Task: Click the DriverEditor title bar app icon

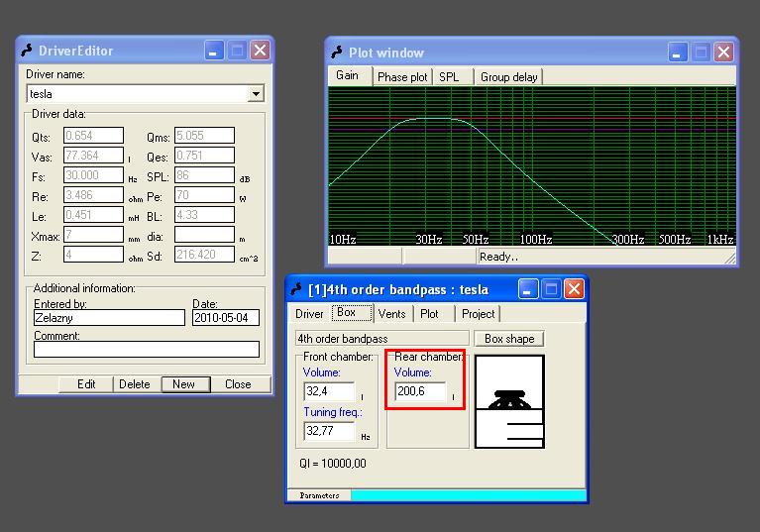Action: [28, 51]
